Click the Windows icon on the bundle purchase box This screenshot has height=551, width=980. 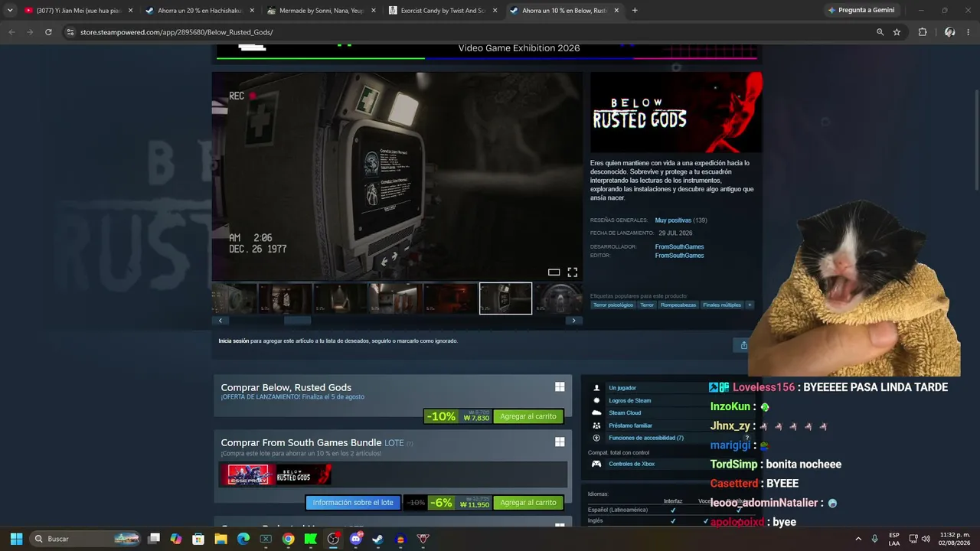[560, 442]
